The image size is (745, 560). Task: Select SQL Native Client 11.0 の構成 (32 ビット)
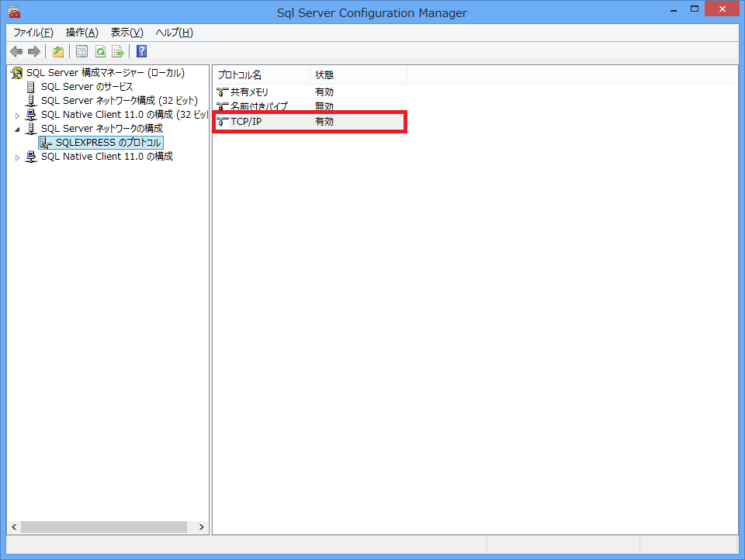point(124,115)
